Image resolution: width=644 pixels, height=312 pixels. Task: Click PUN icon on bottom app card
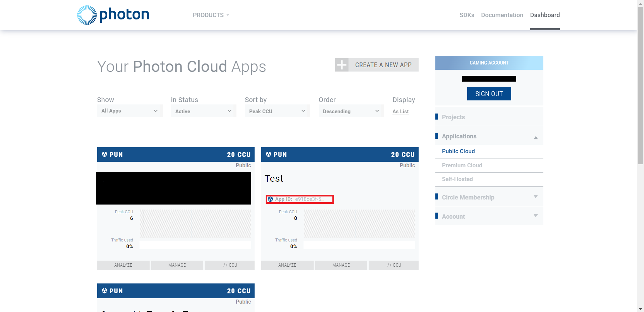105,291
